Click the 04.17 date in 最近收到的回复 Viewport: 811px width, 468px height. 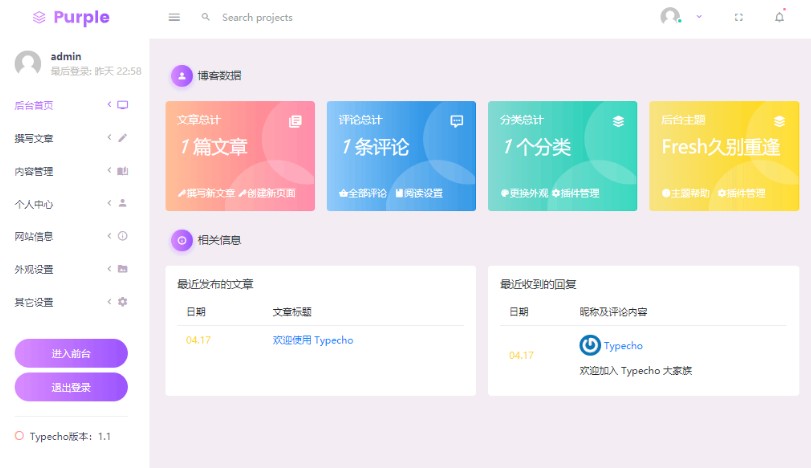point(521,355)
